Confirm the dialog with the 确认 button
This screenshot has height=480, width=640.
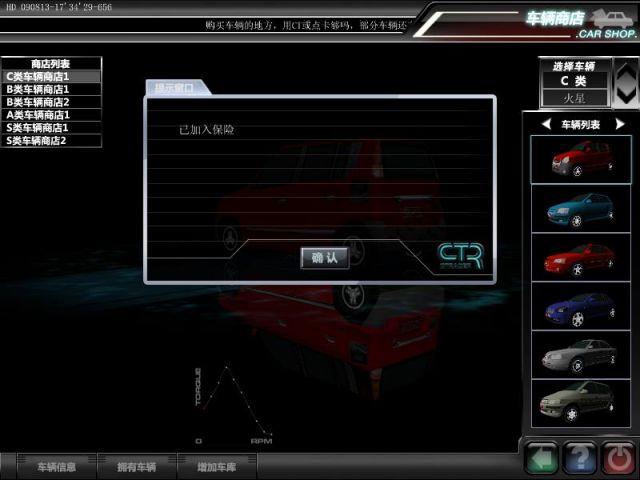tap(325, 257)
